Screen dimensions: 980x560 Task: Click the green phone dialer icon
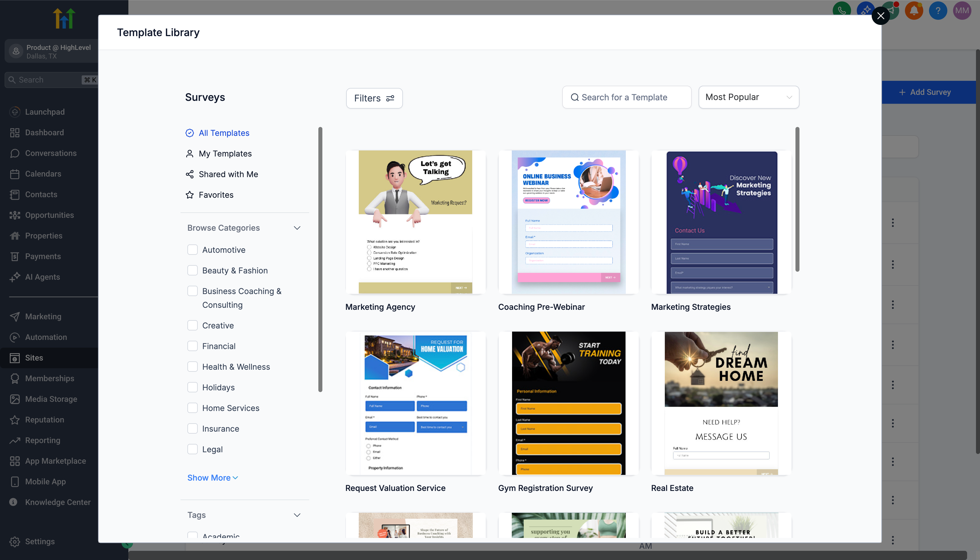[x=841, y=10]
